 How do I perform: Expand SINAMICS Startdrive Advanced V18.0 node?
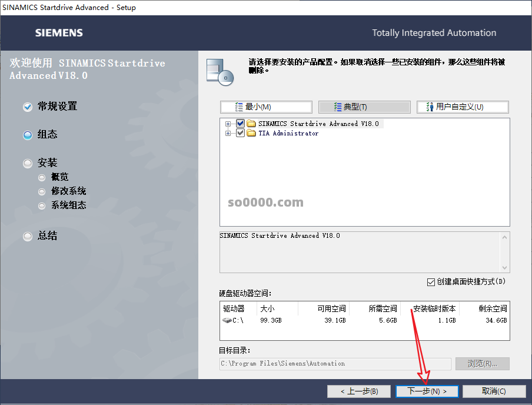[x=228, y=124]
